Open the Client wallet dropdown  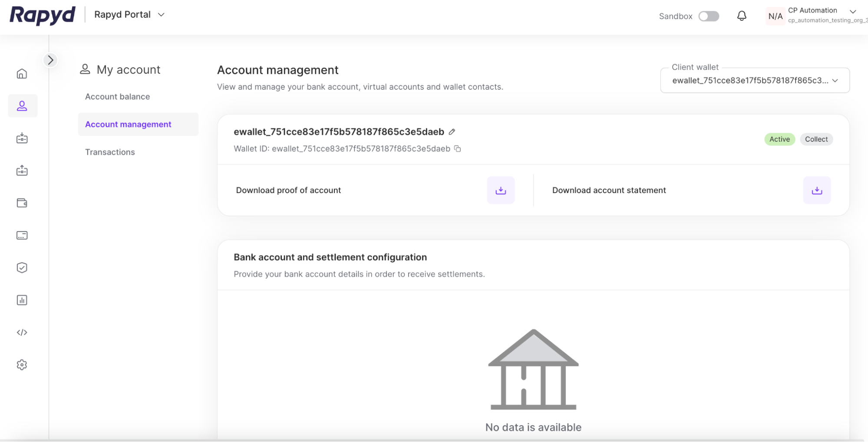755,81
